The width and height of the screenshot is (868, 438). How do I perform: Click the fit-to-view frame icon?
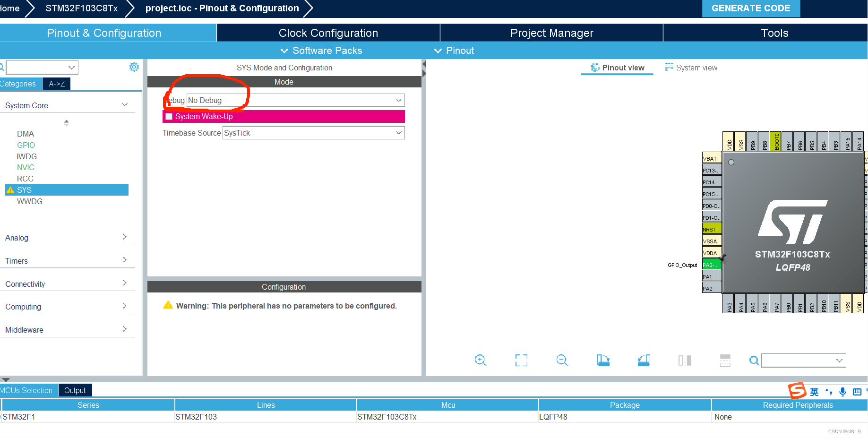coord(521,361)
